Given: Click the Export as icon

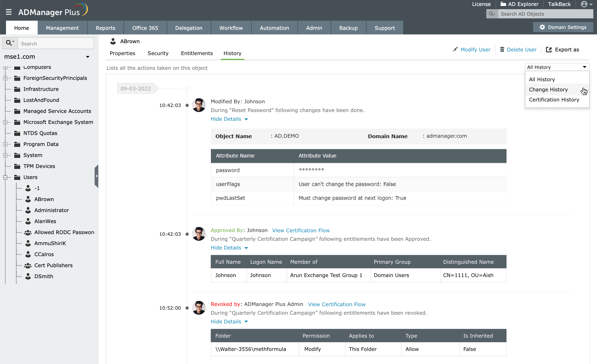Looking at the screenshot, I should pos(549,50).
